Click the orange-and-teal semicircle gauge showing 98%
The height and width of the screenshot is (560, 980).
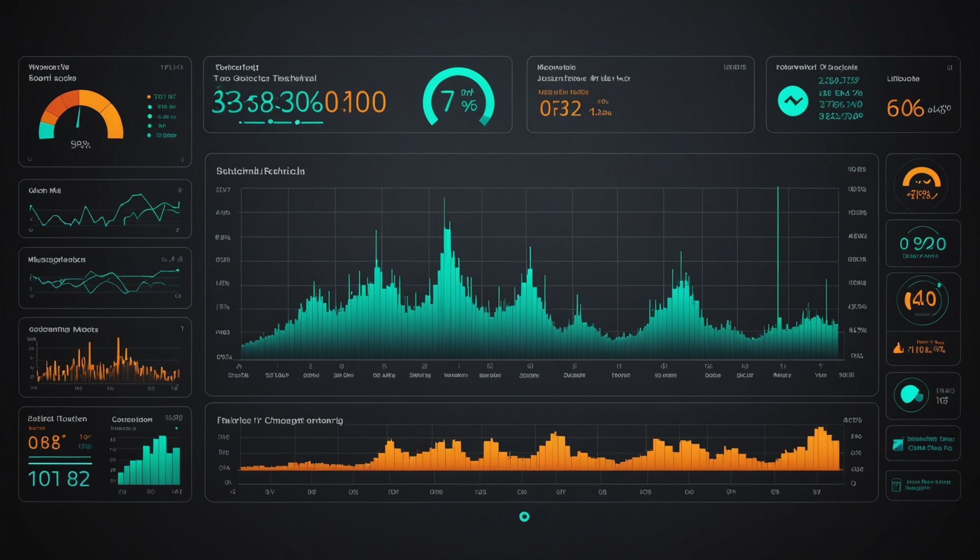pos(81,115)
